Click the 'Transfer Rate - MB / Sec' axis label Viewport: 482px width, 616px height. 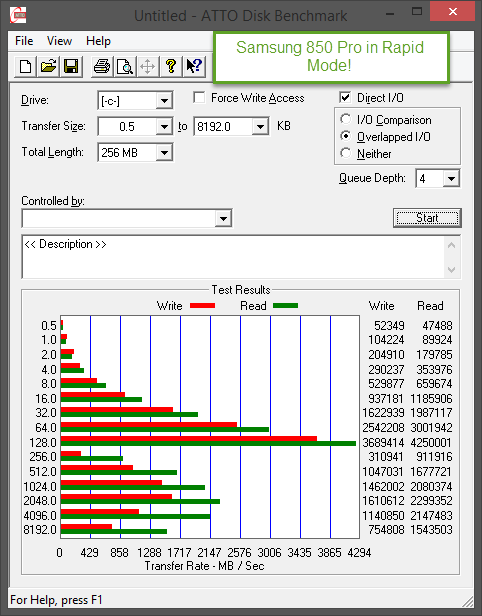(204, 566)
